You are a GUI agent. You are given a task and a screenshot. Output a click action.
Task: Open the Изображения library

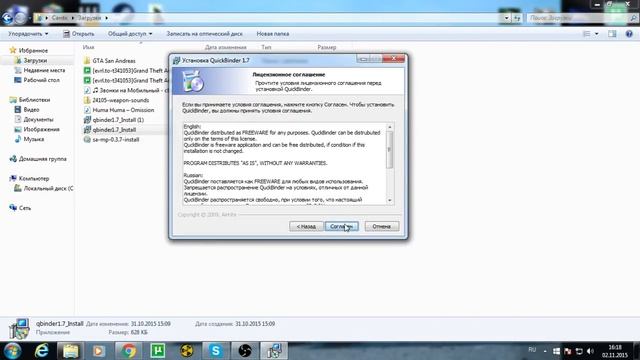pos(41,129)
